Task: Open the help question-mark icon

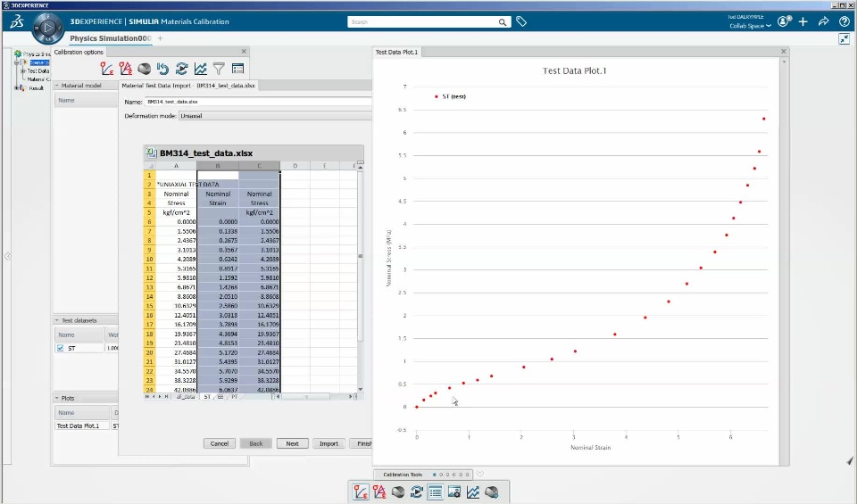Action: [844, 21]
